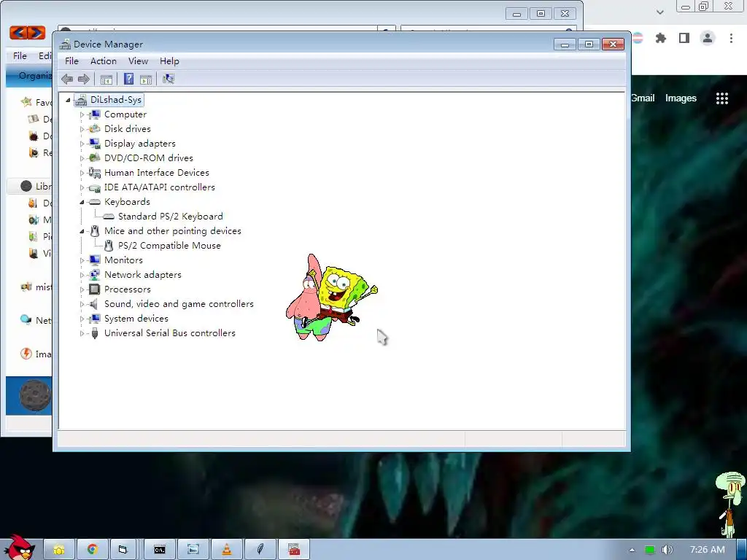747x560 pixels.
Task: Open Help via the blue question mark icon
Action: click(x=128, y=79)
